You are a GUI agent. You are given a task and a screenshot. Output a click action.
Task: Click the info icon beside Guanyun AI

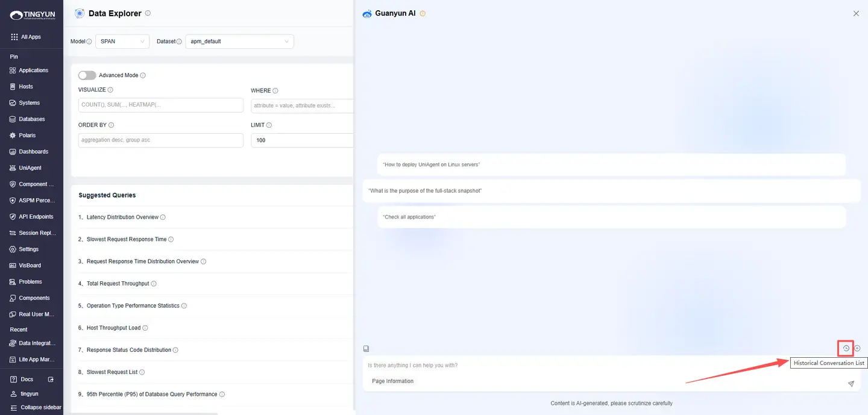423,13
